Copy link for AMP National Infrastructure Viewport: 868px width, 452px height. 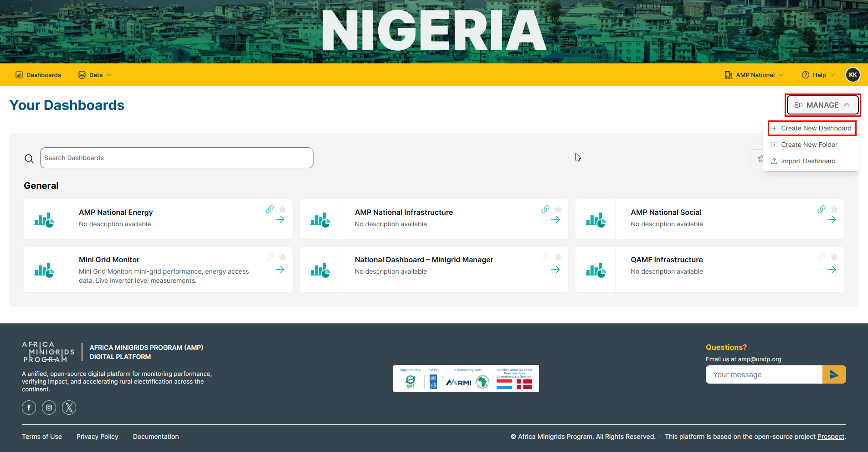[545, 209]
